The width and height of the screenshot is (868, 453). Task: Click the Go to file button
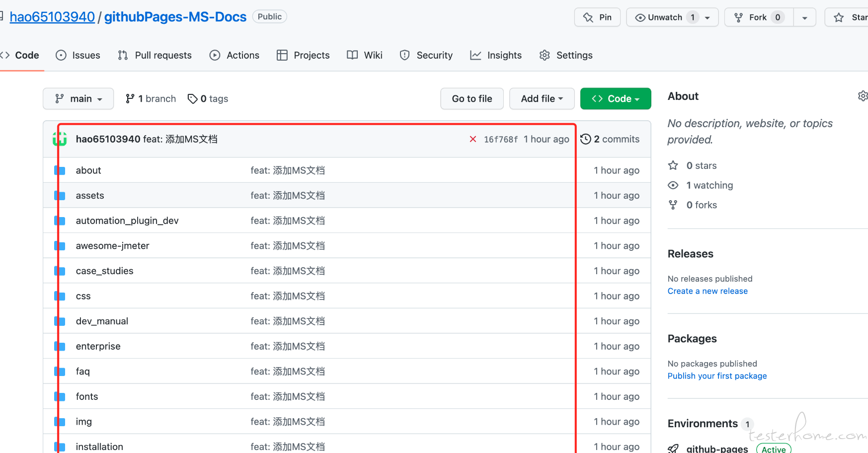click(472, 99)
